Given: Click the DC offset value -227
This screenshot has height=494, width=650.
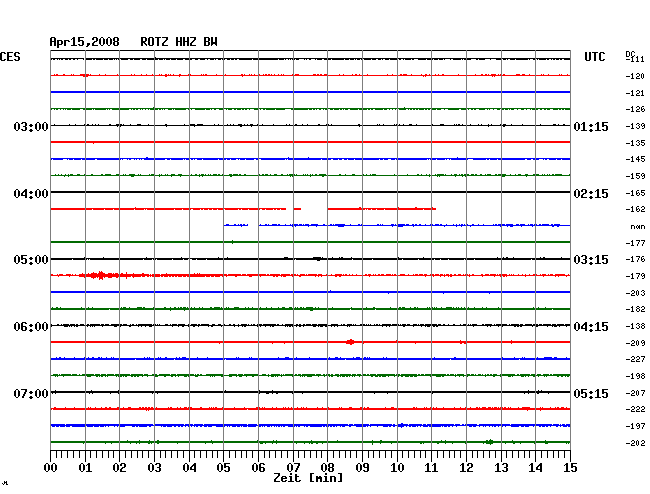Looking at the screenshot, I should click(635, 359).
